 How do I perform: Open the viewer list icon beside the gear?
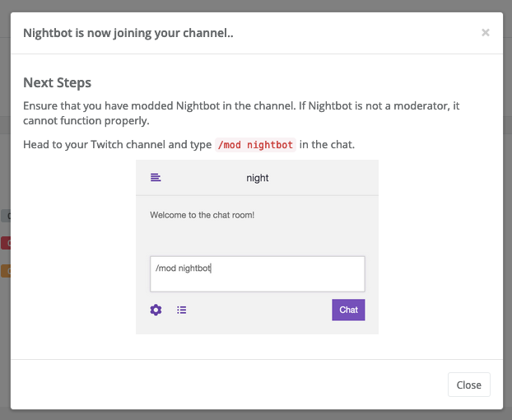182,310
